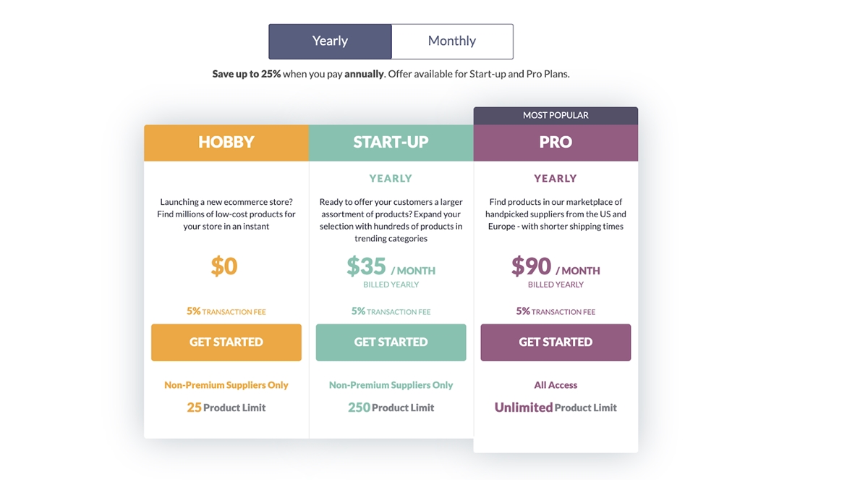Image resolution: width=868 pixels, height=480 pixels.
Task: Click the 250 Product Limit text
Action: pos(391,408)
